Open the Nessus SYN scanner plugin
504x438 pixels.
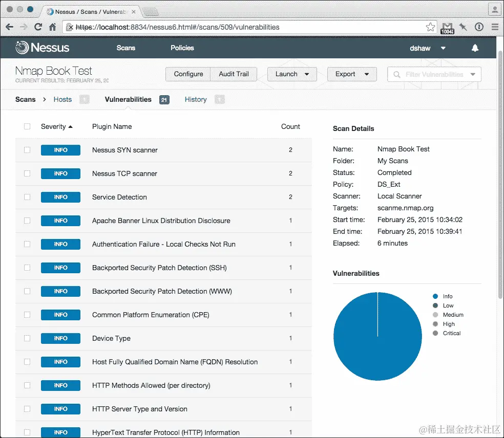pyautogui.click(x=124, y=150)
